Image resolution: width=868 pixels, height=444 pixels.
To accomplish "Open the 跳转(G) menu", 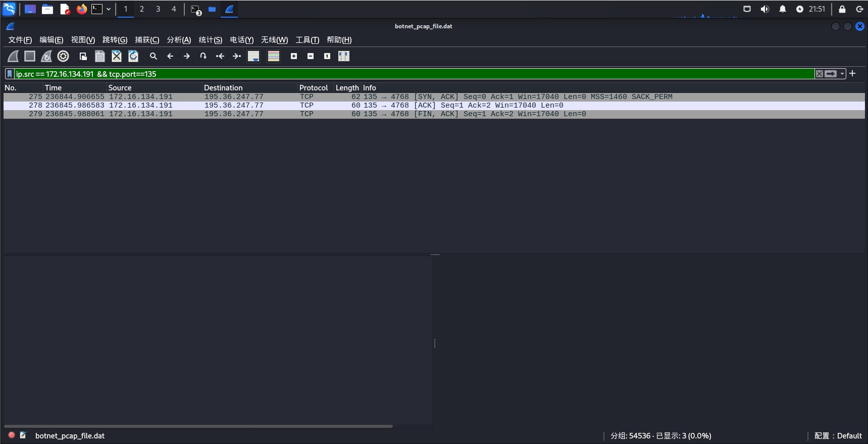I will coord(115,40).
